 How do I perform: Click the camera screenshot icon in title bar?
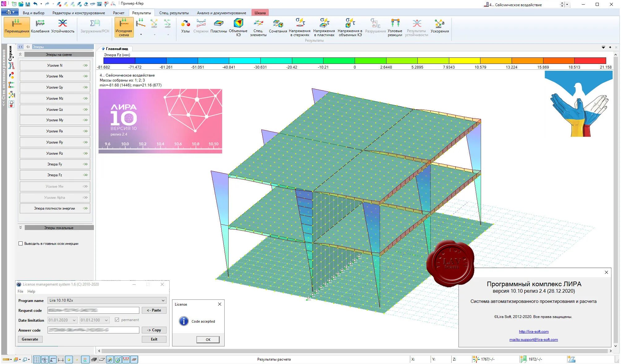pos(99,4)
